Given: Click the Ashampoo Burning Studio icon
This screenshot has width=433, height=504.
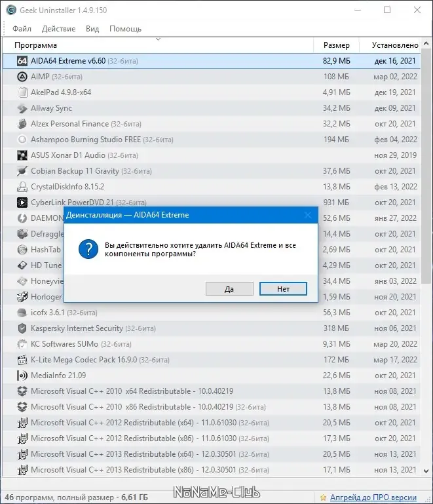Looking at the screenshot, I should point(22,140).
